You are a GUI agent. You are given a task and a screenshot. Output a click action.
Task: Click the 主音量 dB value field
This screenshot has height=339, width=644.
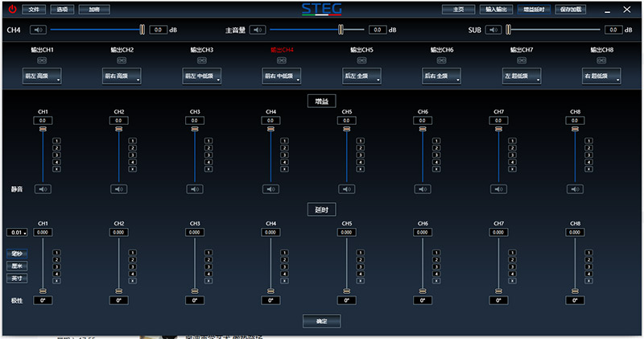click(378, 30)
